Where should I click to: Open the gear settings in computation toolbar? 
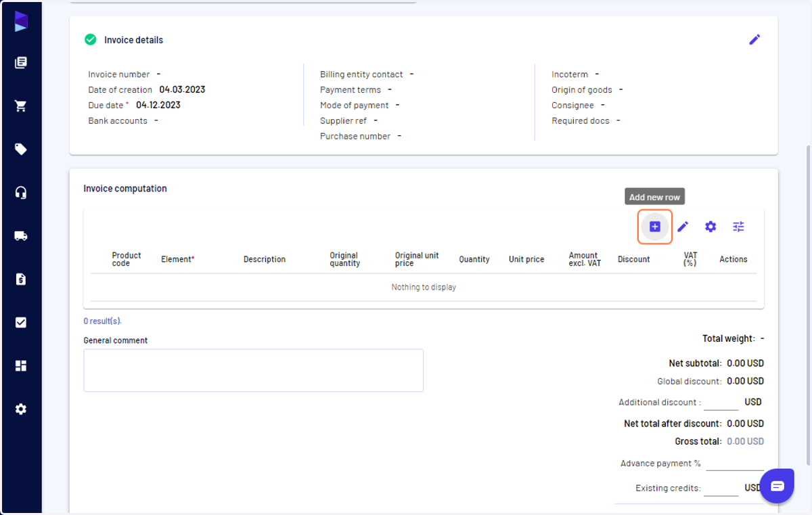pos(710,227)
